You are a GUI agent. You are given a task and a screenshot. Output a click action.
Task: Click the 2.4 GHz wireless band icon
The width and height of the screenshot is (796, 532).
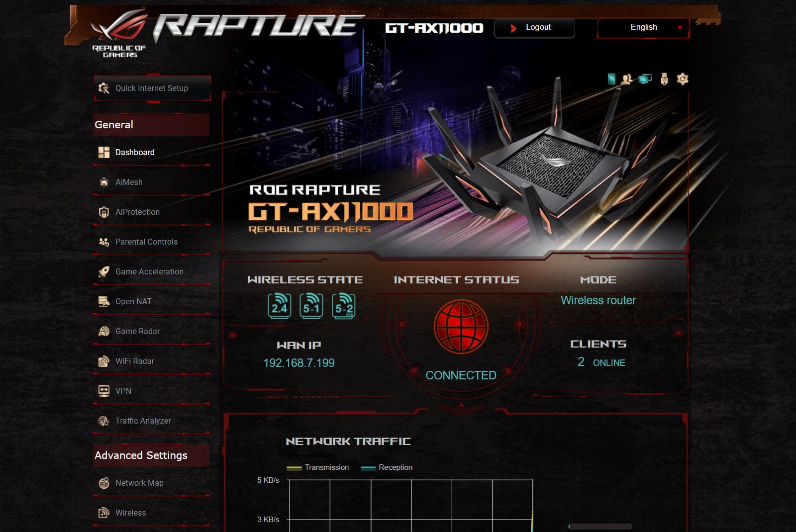pyautogui.click(x=279, y=305)
